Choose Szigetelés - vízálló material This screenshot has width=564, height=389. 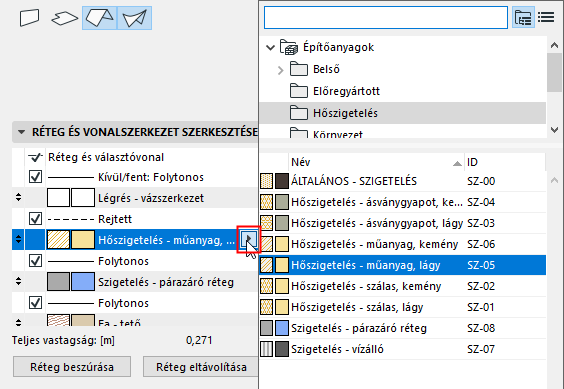pyautogui.click(x=402, y=349)
